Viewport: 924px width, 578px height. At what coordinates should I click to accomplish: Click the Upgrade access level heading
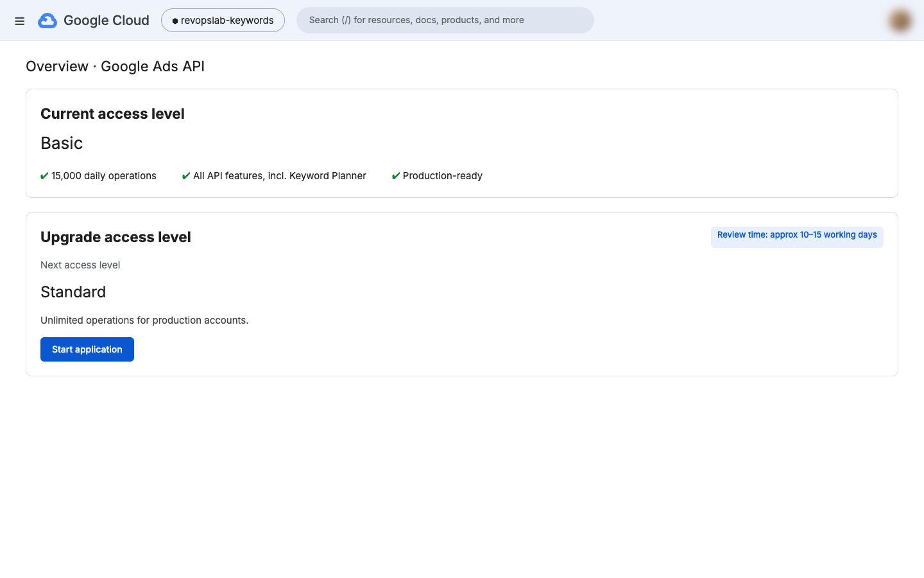coord(116,237)
